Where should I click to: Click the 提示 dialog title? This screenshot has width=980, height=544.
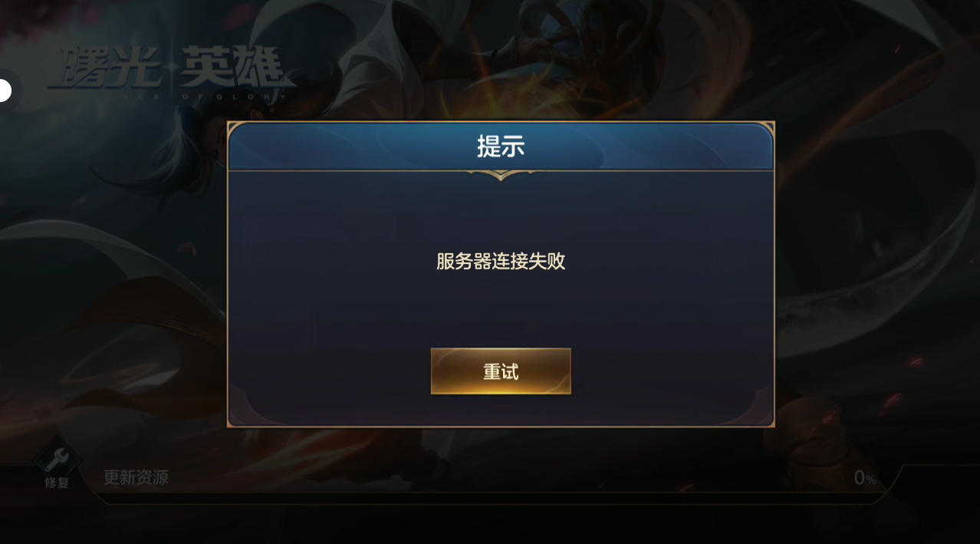click(x=501, y=146)
